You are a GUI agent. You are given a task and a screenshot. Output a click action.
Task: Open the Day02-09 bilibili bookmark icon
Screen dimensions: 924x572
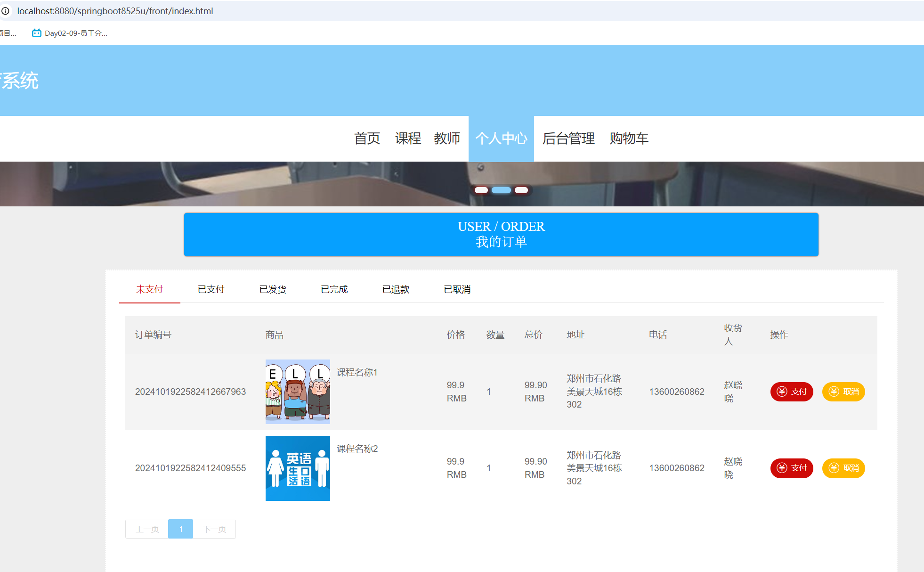pos(37,33)
